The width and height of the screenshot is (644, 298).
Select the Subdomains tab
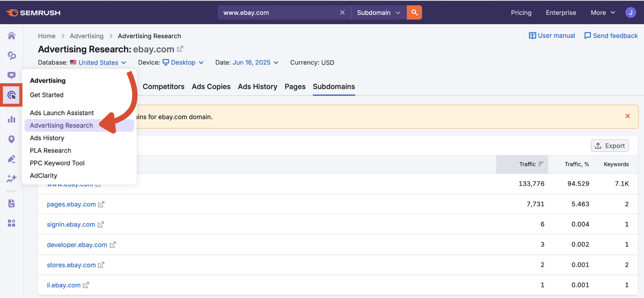(x=334, y=87)
